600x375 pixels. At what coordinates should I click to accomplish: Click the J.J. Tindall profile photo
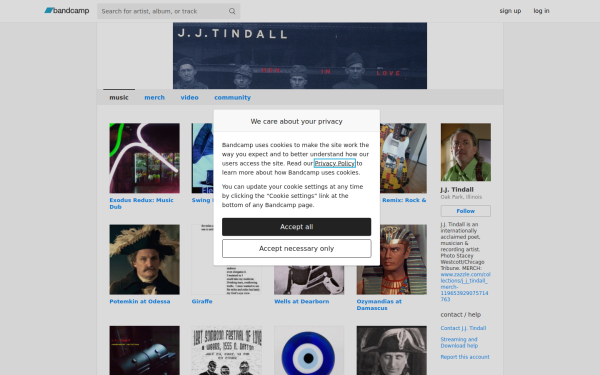[465, 152]
